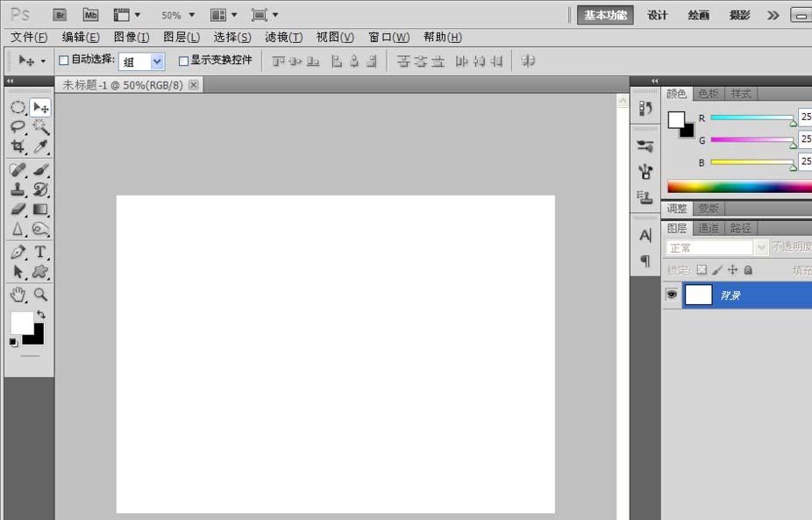Click the 基本功能 workspace button
The image size is (812, 520).
(x=605, y=15)
